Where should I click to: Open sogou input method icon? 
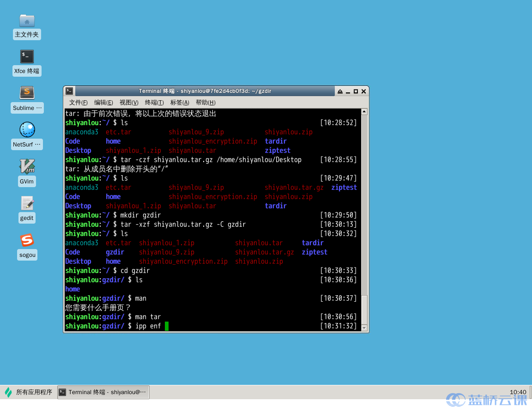click(x=27, y=240)
